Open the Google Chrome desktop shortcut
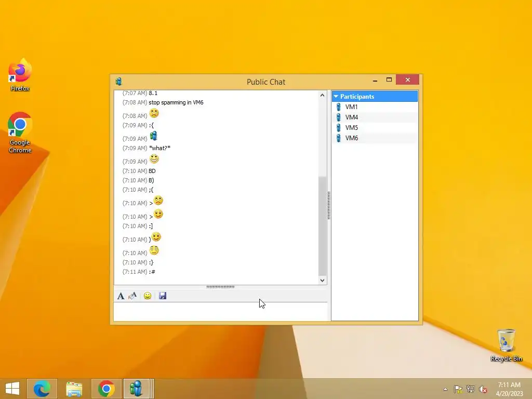 20,132
